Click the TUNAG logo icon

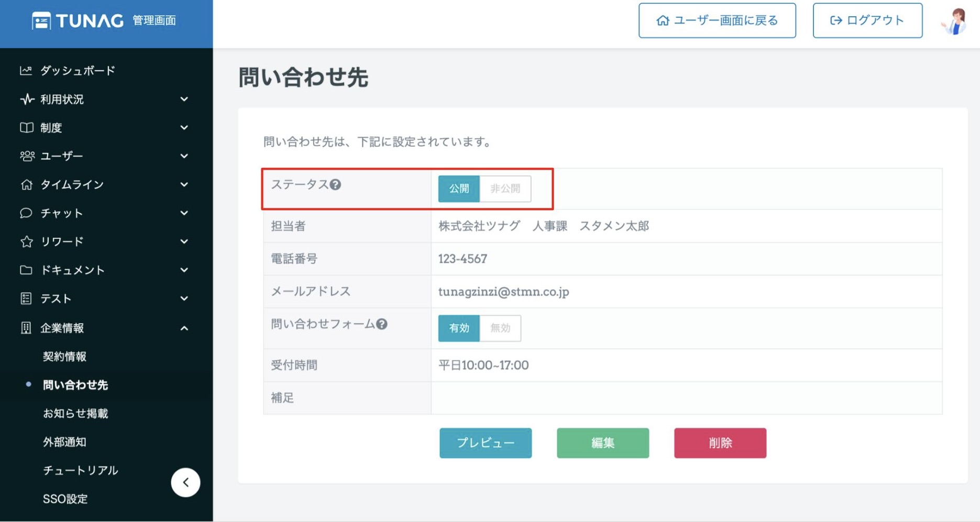tap(41, 21)
